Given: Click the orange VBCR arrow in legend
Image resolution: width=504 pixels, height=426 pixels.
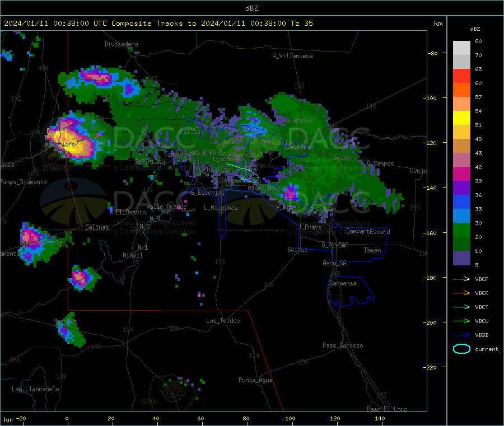Looking at the screenshot, I should (461, 293).
